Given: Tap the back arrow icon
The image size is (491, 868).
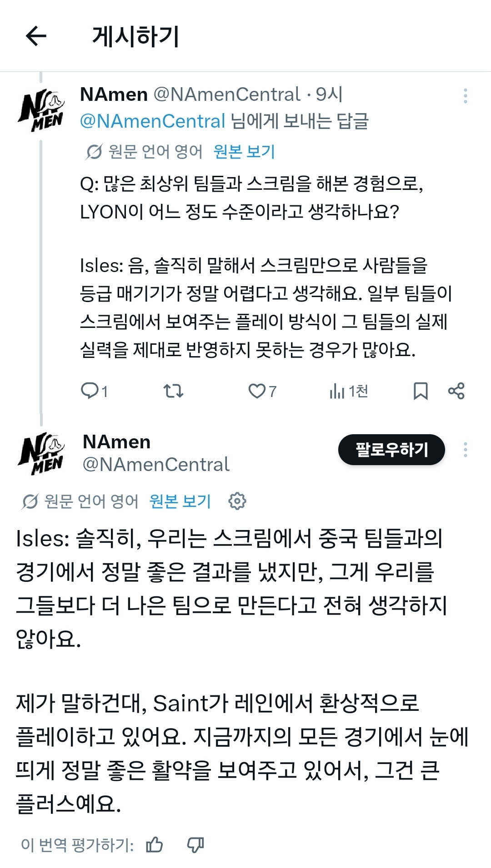Looking at the screenshot, I should coord(36,36).
